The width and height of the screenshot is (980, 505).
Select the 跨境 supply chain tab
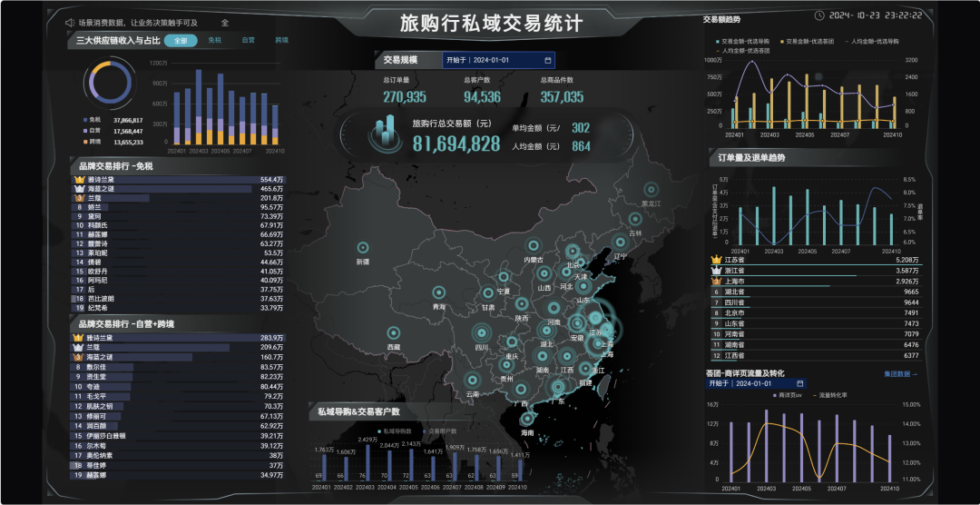tap(282, 40)
